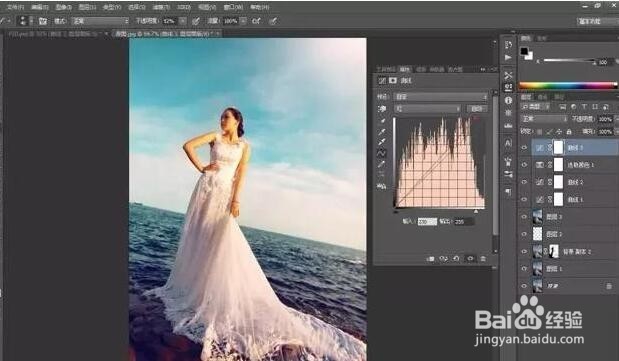Open the brush preset picker in options bar
The height and width of the screenshot is (361, 619).
click(x=24, y=21)
